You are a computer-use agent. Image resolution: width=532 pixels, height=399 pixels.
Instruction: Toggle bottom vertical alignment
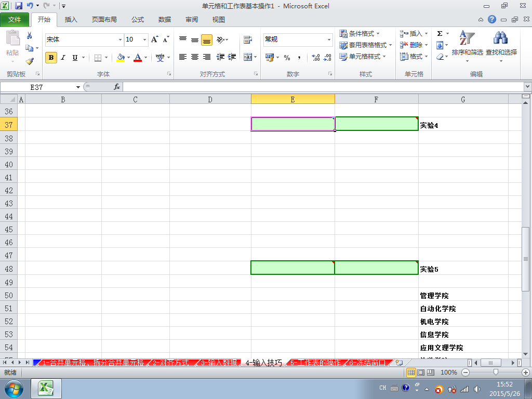point(207,40)
